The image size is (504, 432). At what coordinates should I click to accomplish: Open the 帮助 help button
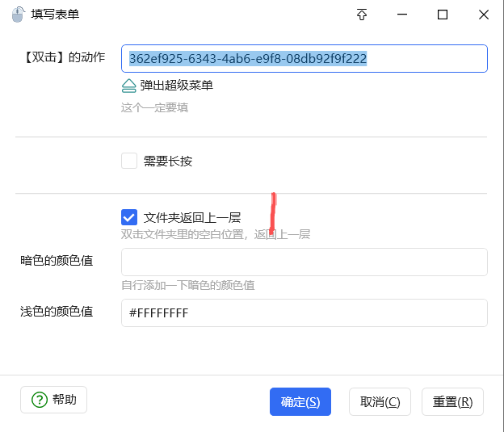click(53, 400)
